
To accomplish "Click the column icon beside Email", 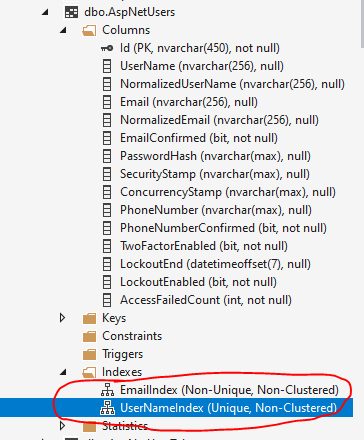I will coord(107,102).
